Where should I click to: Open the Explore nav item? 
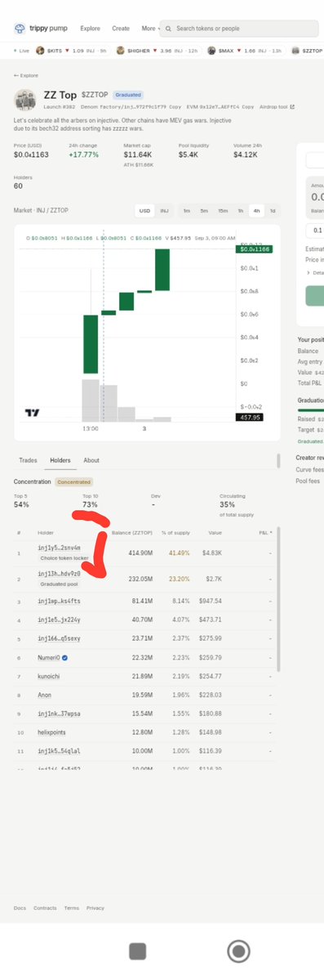tap(90, 28)
